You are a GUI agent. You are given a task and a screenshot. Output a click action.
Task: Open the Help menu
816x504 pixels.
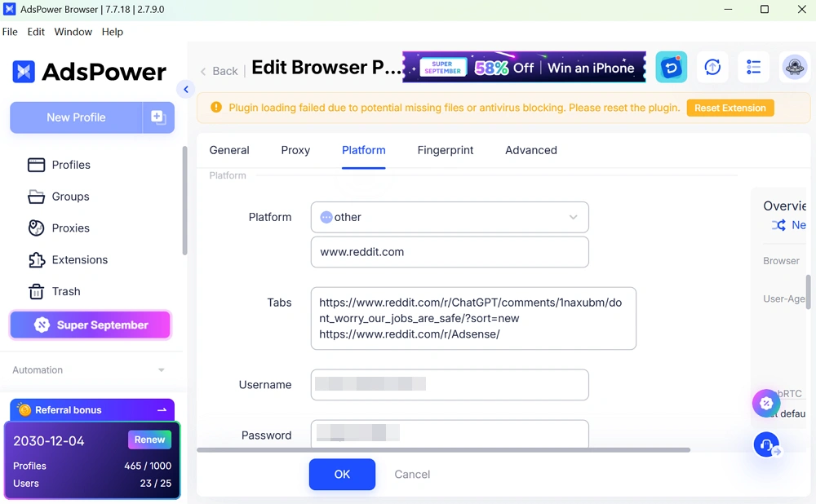pyautogui.click(x=113, y=32)
